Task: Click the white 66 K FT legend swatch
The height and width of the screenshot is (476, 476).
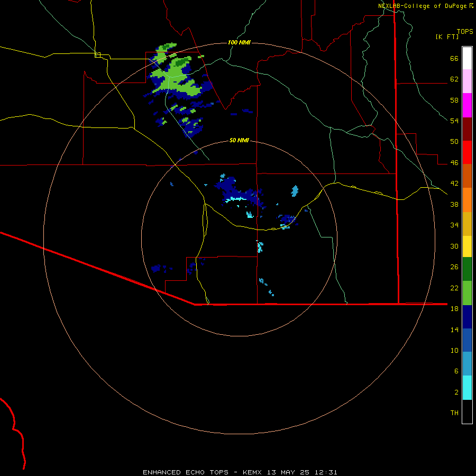Action: coord(467,58)
